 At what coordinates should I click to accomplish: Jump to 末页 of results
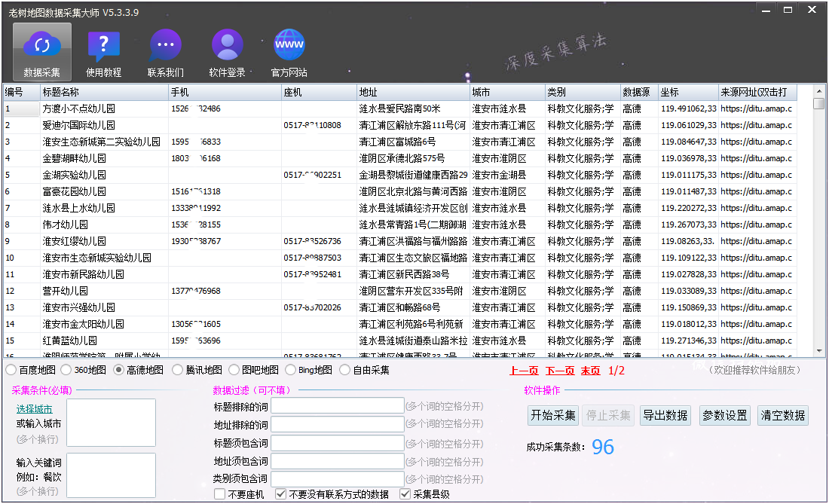[591, 371]
